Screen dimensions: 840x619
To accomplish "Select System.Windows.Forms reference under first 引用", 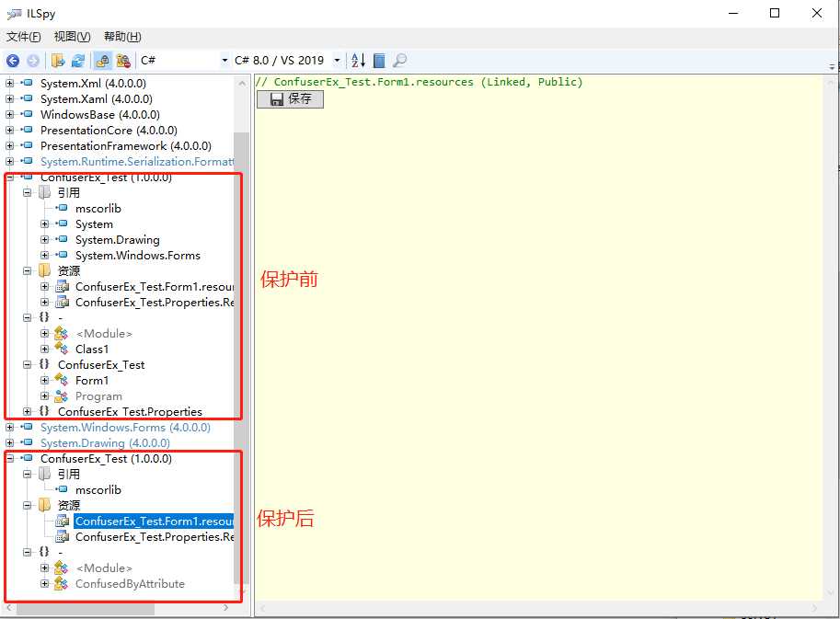I will point(138,256).
